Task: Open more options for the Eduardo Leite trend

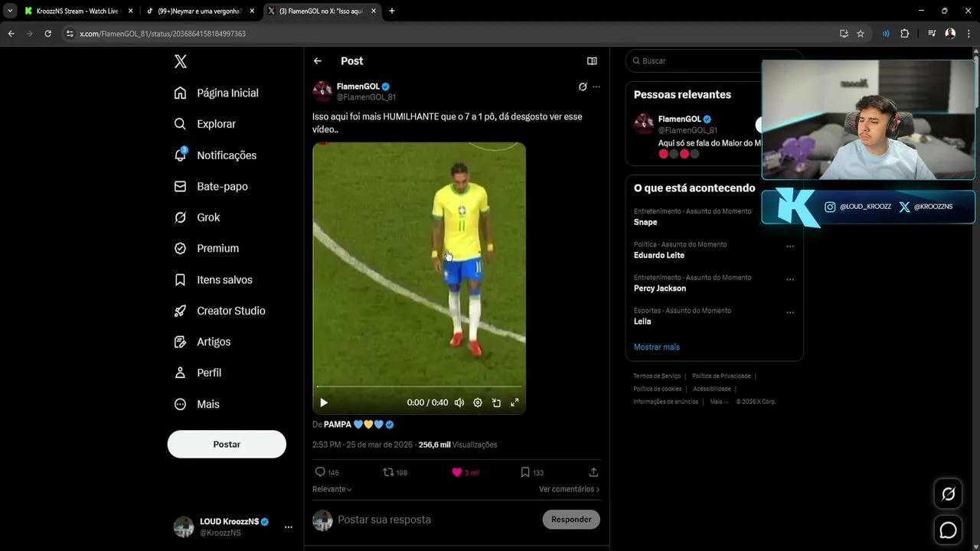Action: click(790, 246)
